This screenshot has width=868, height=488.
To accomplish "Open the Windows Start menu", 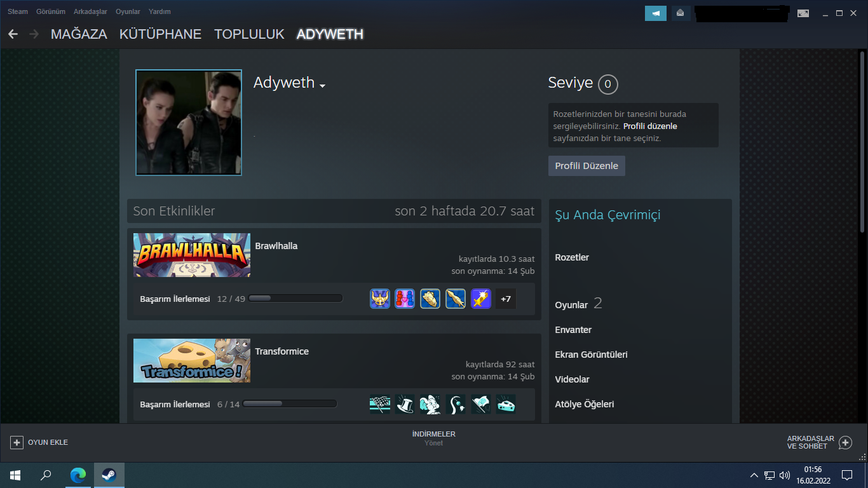I will pos(15,475).
